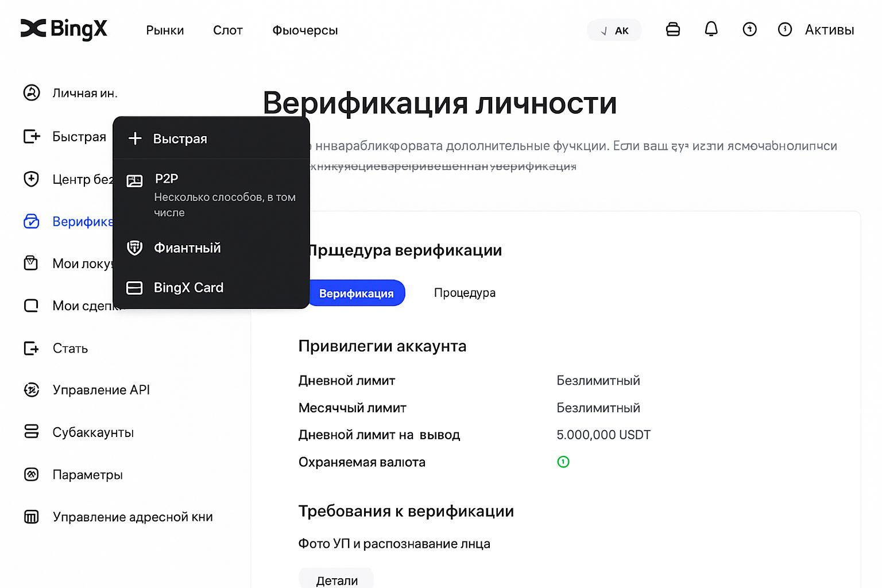Screen dimensions: 882x588
Task: Switch to the Процедура tab
Action: click(x=465, y=293)
